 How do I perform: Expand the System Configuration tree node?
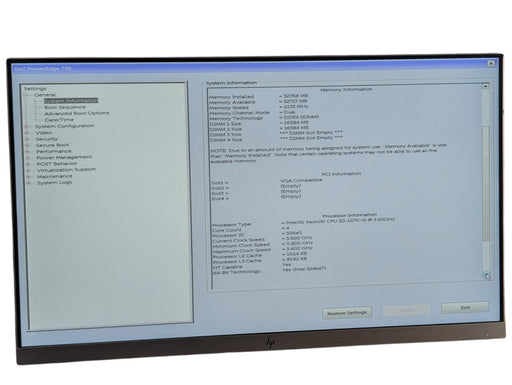27,126
